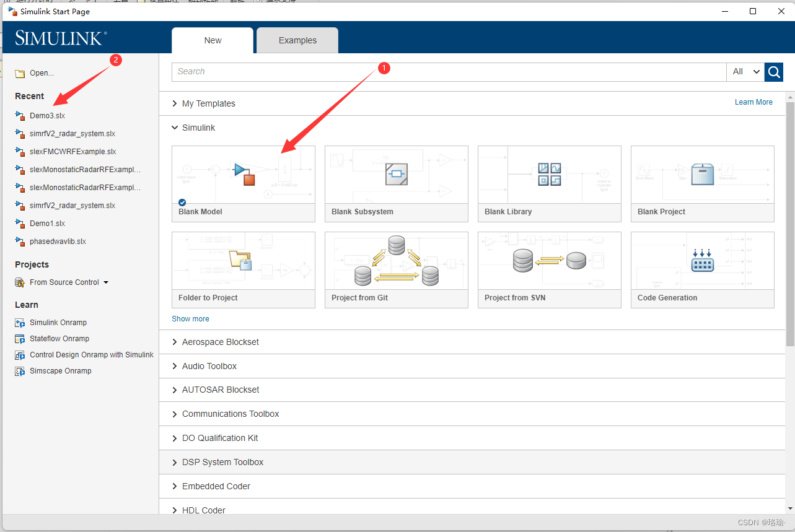Expand the Aerospace Blockset section
This screenshot has height=532, width=795.
pos(220,341)
